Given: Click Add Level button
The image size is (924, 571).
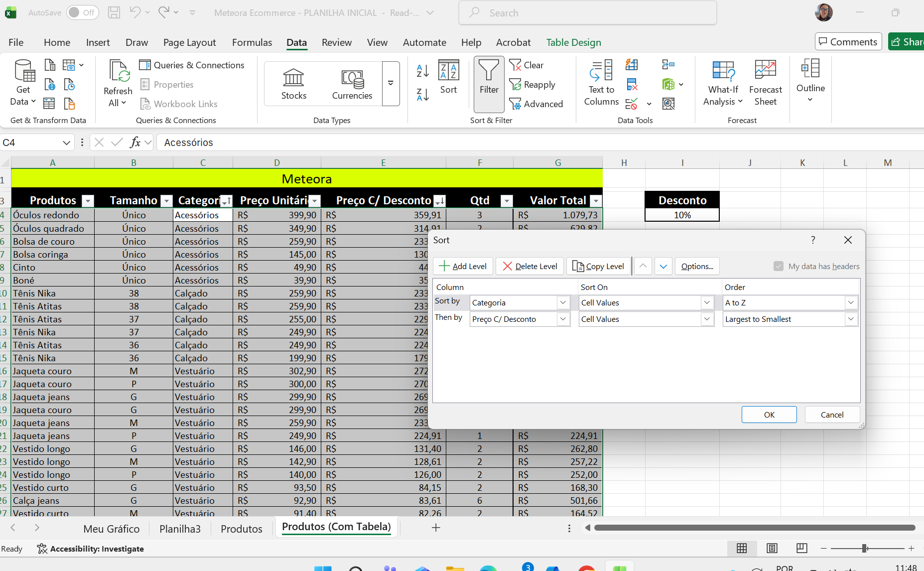Looking at the screenshot, I should click(x=463, y=266).
